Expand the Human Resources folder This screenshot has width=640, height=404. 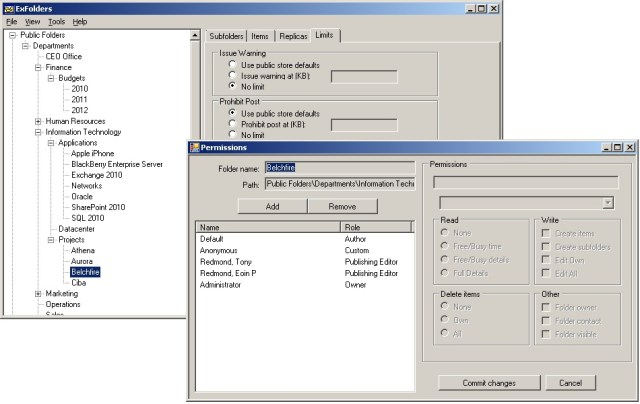38,121
